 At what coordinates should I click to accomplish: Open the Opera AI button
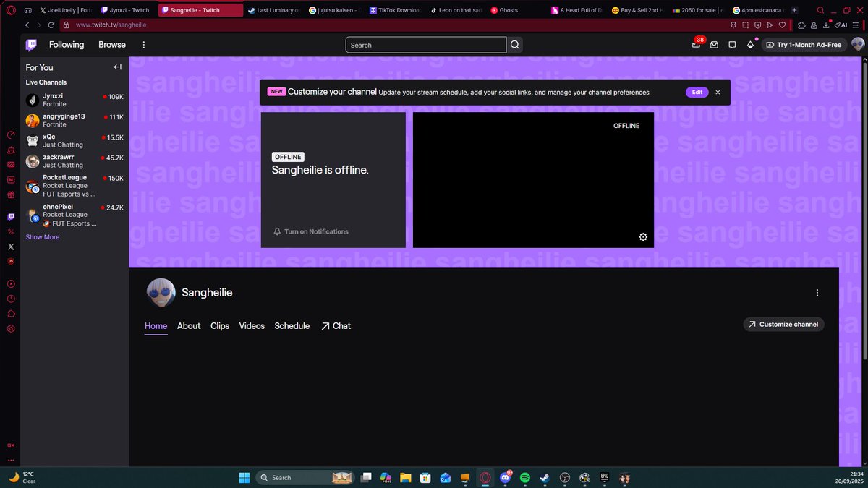[x=841, y=25]
